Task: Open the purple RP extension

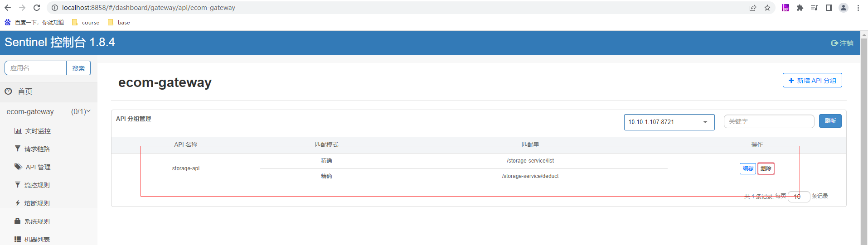Action: [786, 8]
